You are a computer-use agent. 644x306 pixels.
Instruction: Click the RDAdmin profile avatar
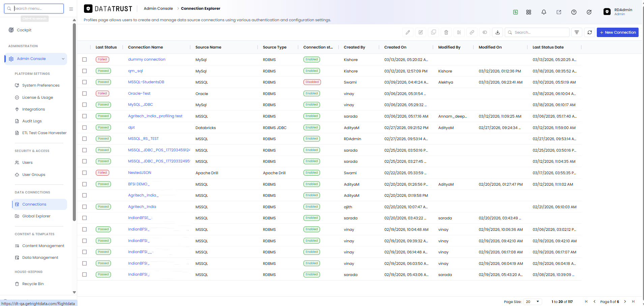point(607,12)
